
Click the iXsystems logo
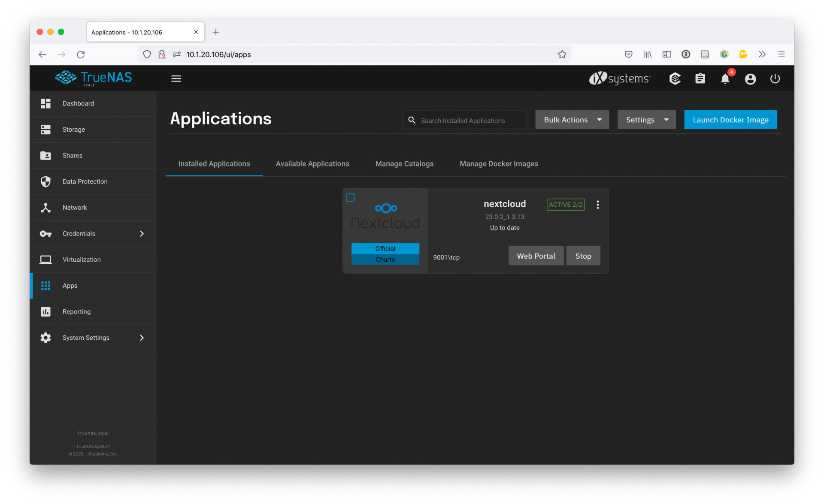click(619, 78)
